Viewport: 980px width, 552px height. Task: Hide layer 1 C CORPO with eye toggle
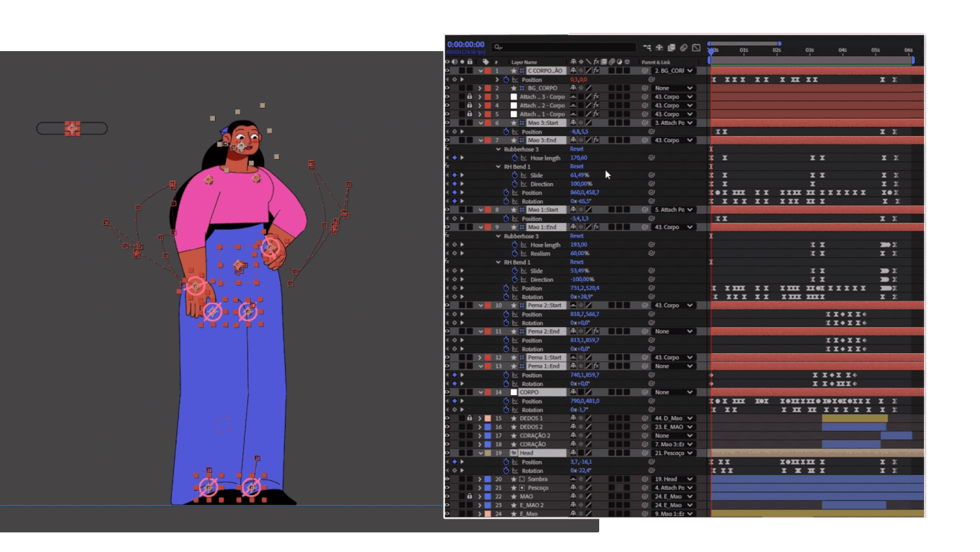pyautogui.click(x=448, y=71)
